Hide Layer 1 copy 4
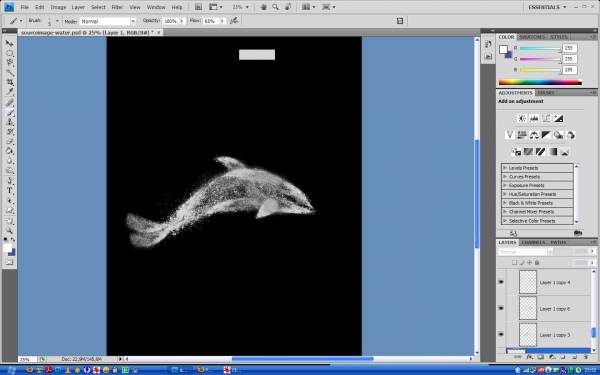600x375 pixels. pyautogui.click(x=501, y=282)
